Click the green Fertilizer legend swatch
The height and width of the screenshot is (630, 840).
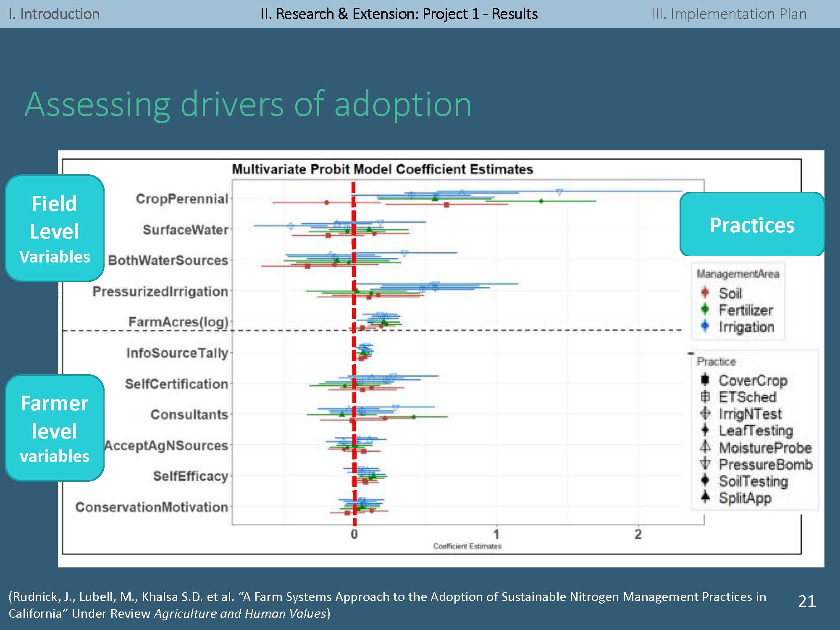tap(705, 310)
